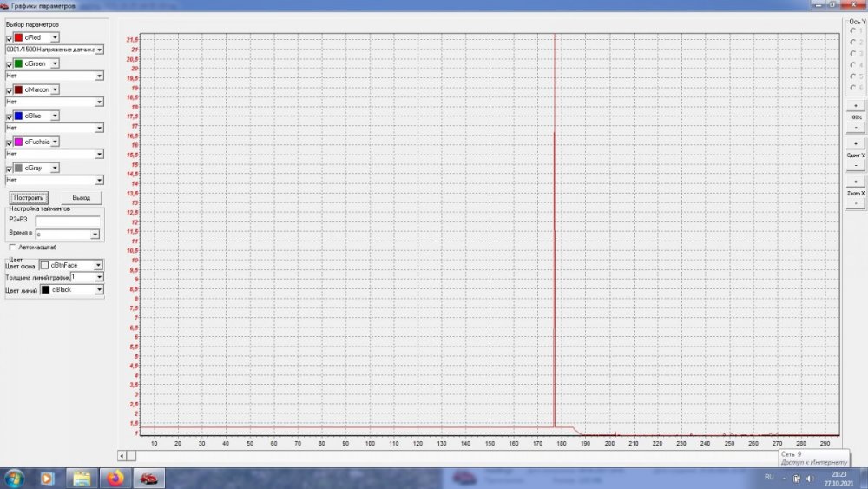
Task: Open the clRed color dropdown
Action: click(x=55, y=37)
